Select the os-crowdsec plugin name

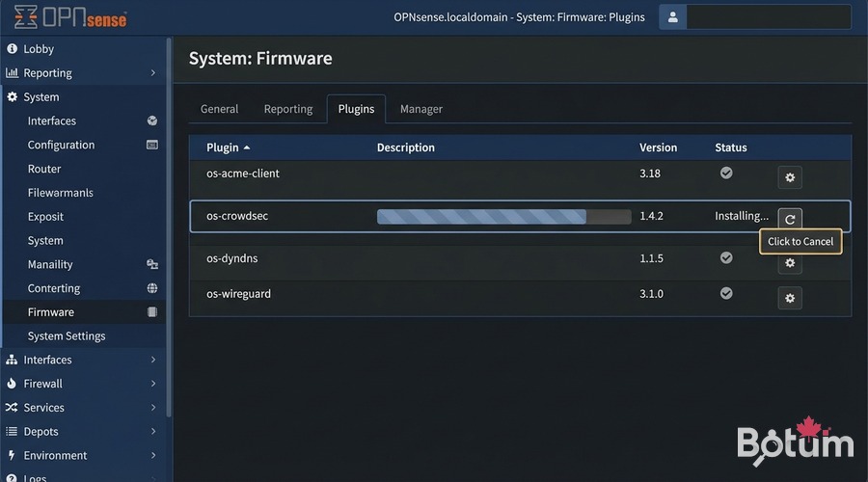click(237, 216)
